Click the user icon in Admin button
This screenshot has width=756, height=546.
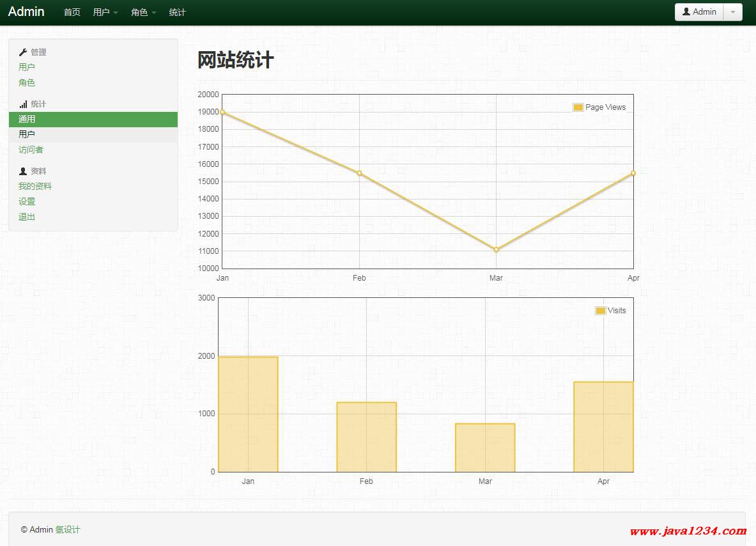coord(686,12)
